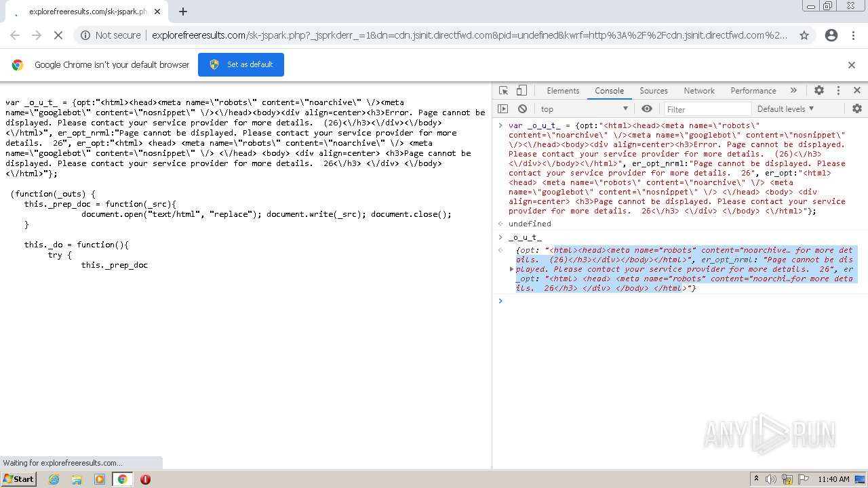Open the Windows Start menu
The width and height of the screenshot is (868, 488).
[x=18, y=479]
